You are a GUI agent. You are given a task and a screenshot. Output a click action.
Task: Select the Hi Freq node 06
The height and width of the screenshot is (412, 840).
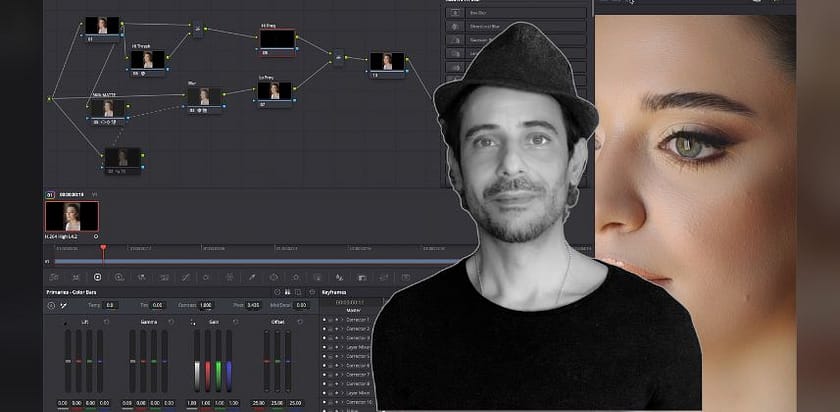(278, 40)
